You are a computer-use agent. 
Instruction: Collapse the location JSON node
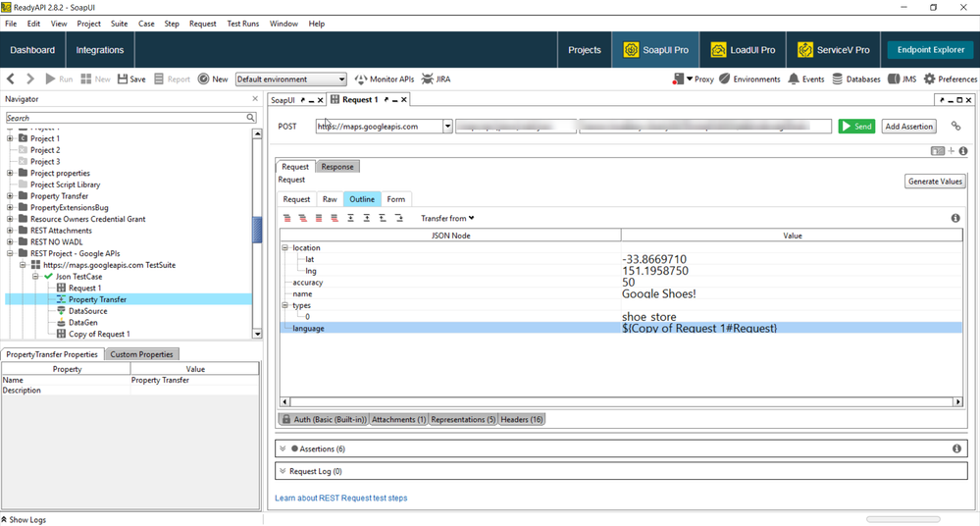point(285,248)
